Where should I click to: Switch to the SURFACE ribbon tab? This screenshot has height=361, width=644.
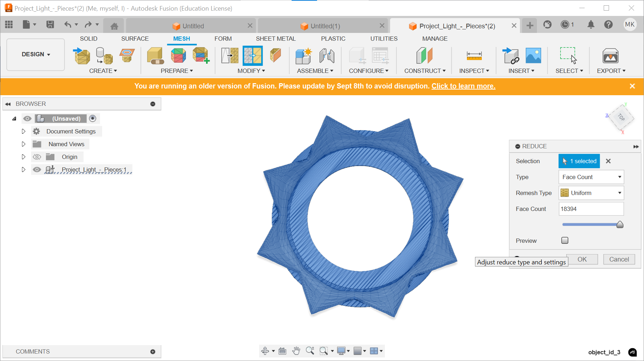(135, 39)
